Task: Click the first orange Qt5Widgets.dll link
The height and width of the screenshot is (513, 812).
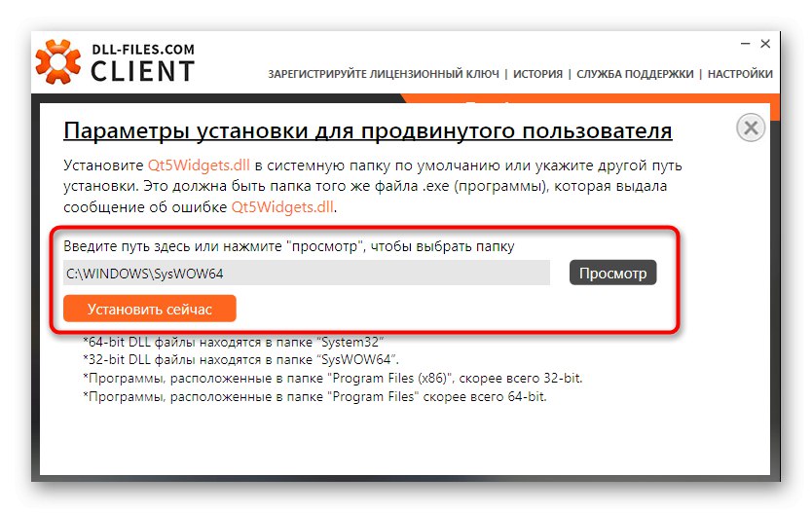Action: pyautogui.click(x=199, y=165)
